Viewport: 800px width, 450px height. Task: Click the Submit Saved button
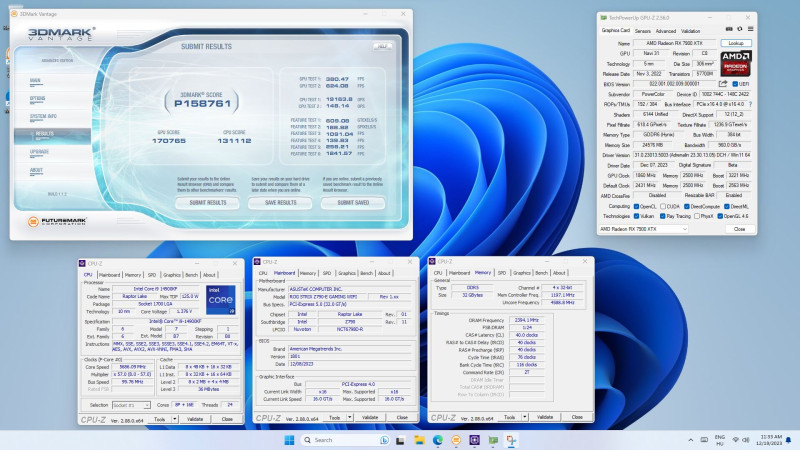coord(353,203)
